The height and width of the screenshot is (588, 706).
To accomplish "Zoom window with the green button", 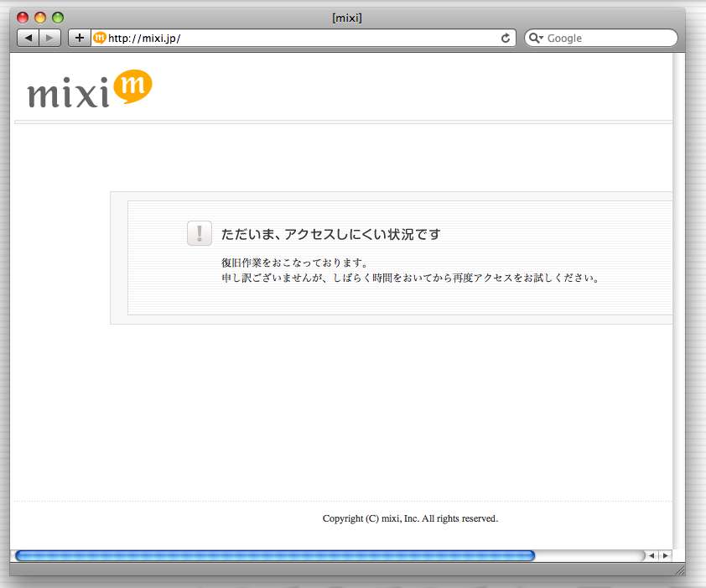I will (x=58, y=18).
